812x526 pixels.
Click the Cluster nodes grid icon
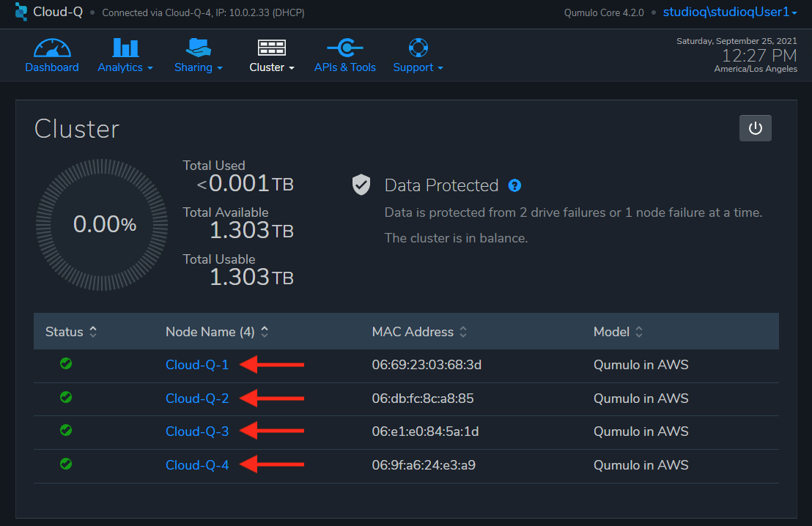click(271, 48)
